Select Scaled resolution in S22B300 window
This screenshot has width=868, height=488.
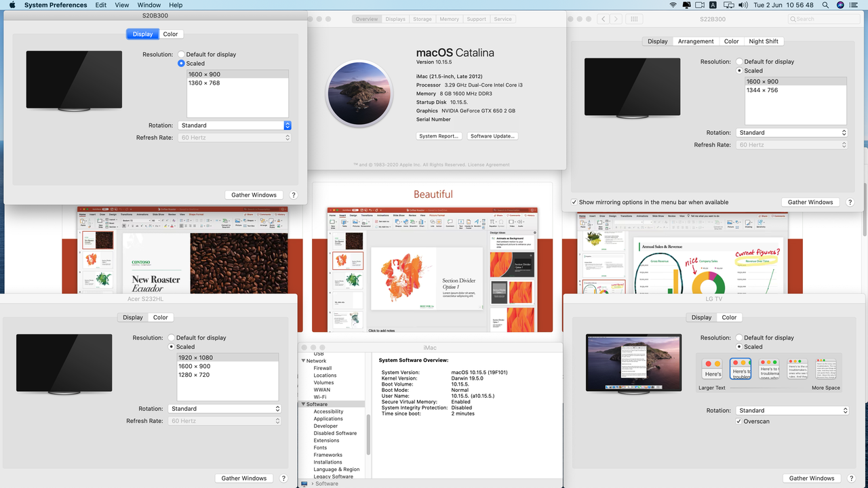[739, 70]
